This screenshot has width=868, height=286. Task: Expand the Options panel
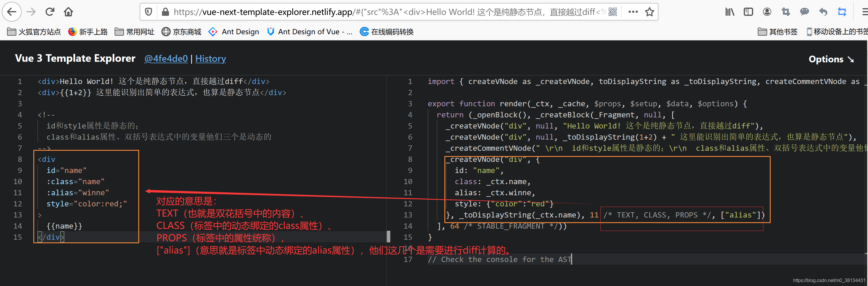[x=831, y=59]
